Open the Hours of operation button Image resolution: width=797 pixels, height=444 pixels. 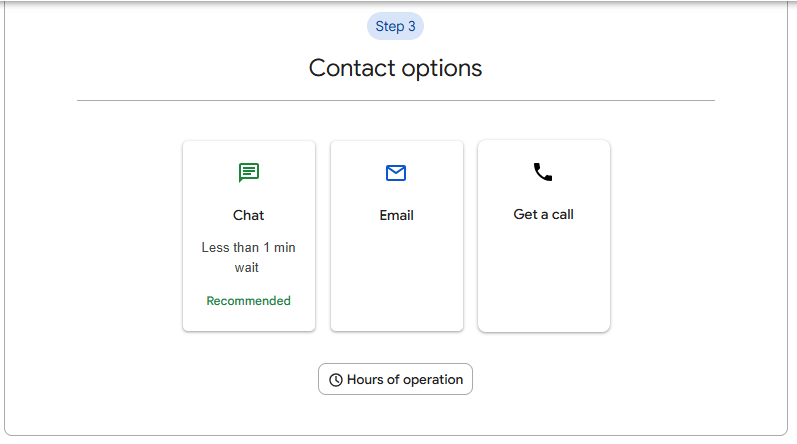395,379
